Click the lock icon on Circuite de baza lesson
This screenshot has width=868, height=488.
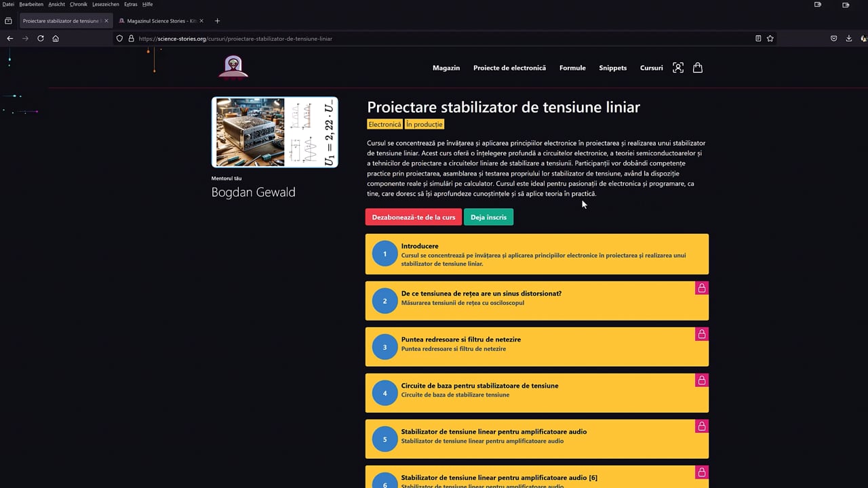pyautogui.click(x=702, y=380)
